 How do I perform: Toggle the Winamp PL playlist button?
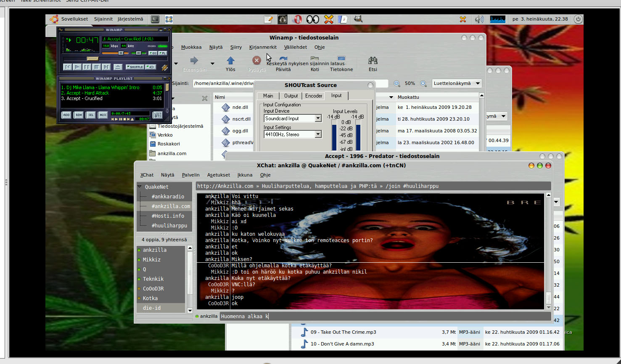162,53
